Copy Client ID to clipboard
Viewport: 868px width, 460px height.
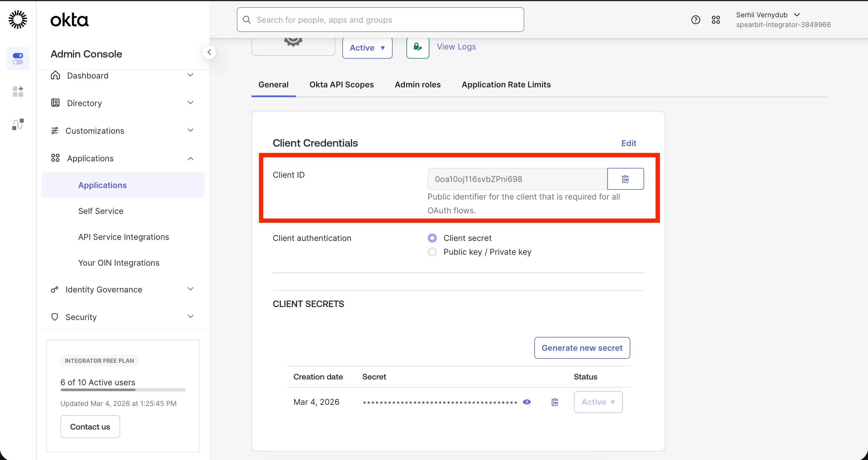[x=625, y=179]
